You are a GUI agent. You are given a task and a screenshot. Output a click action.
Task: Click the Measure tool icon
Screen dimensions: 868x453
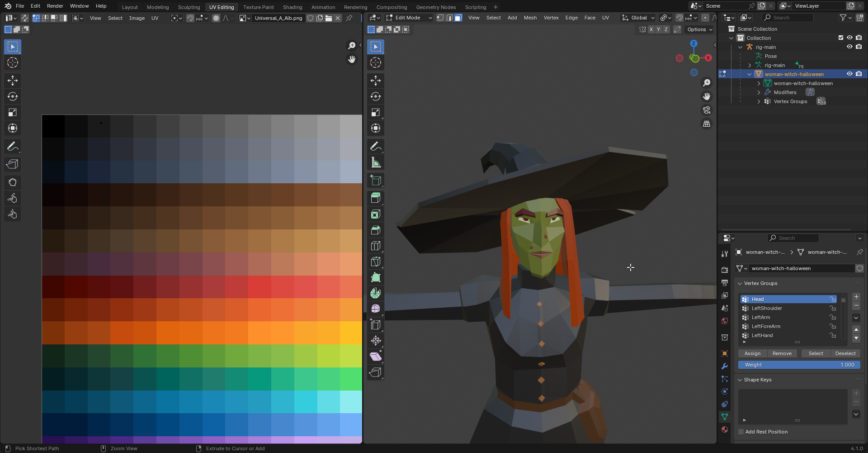pos(375,162)
